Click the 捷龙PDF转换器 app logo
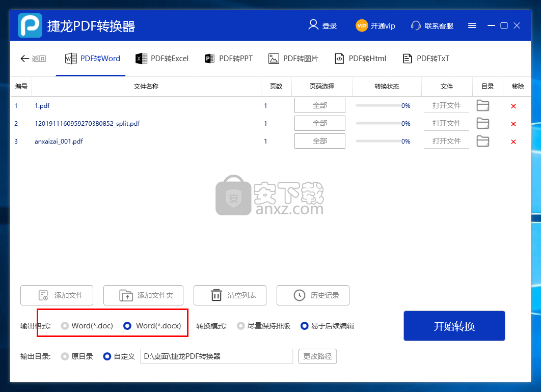 click(30, 25)
